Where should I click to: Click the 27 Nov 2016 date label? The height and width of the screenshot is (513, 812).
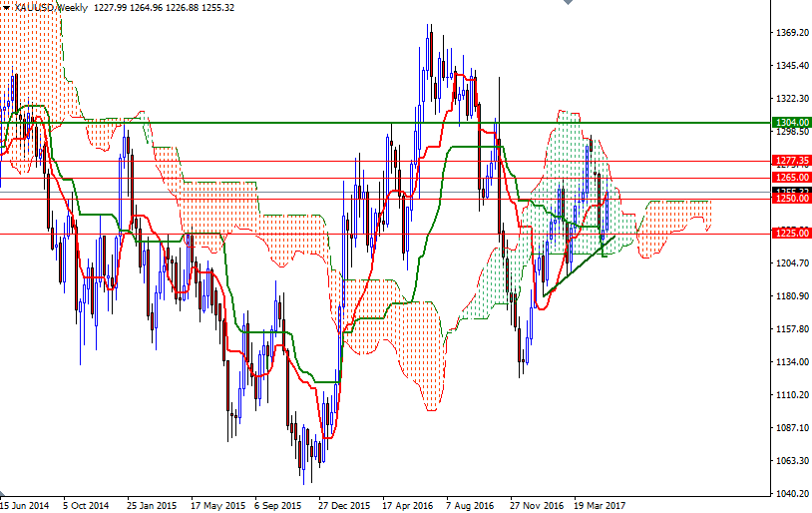(x=537, y=505)
